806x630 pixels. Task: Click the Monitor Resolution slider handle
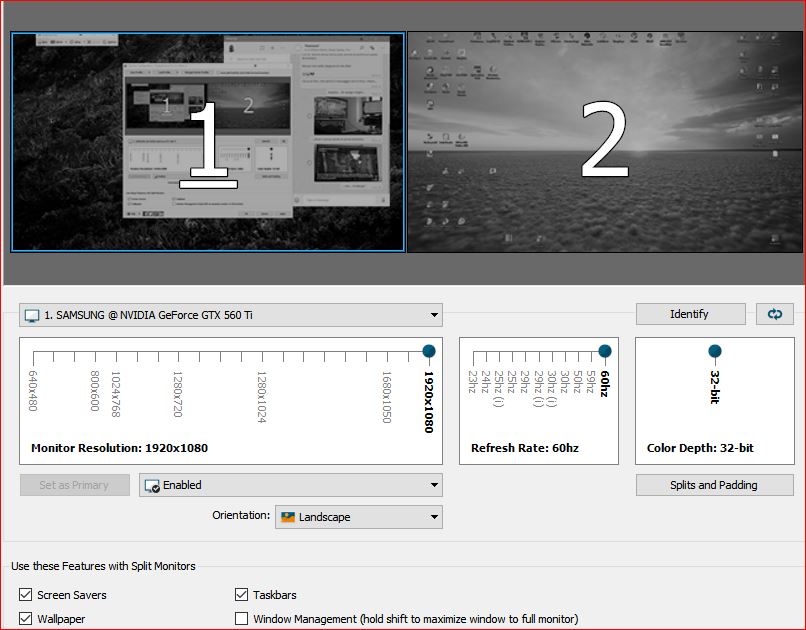pos(429,351)
